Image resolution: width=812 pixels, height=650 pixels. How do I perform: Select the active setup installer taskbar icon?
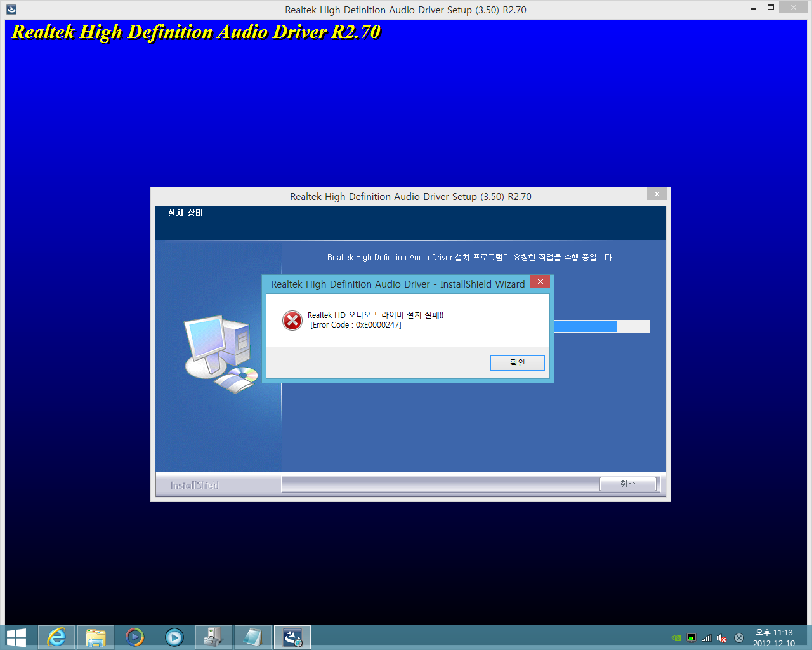tap(292, 637)
